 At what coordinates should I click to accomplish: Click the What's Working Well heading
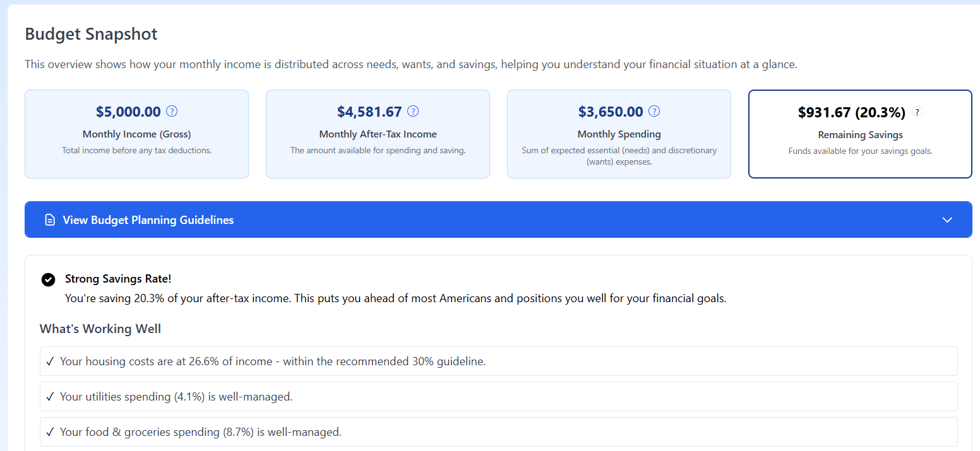click(100, 329)
